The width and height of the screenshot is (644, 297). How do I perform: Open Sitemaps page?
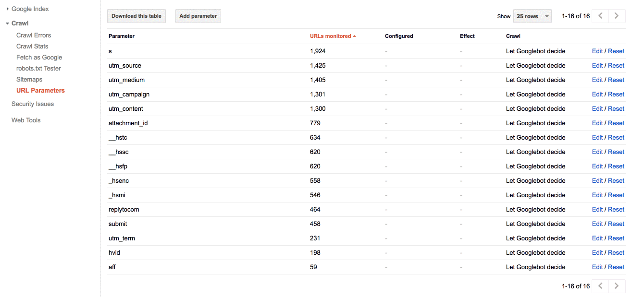[x=29, y=79]
